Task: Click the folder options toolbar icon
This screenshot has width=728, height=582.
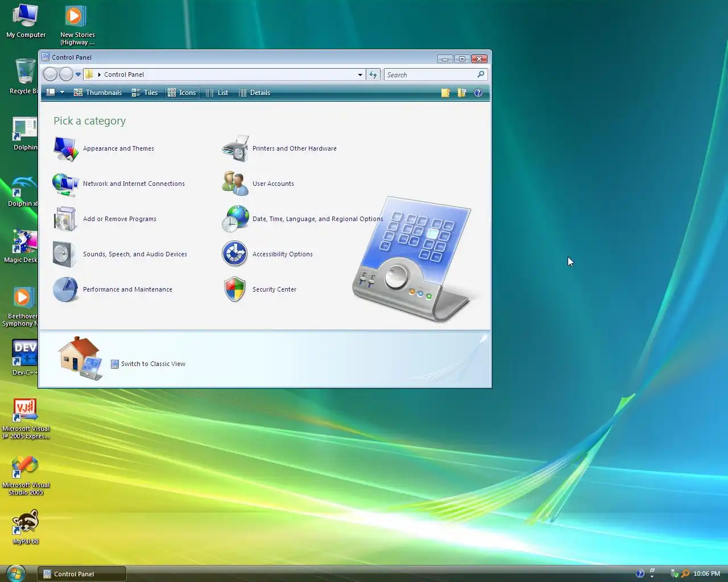Action: click(x=462, y=93)
